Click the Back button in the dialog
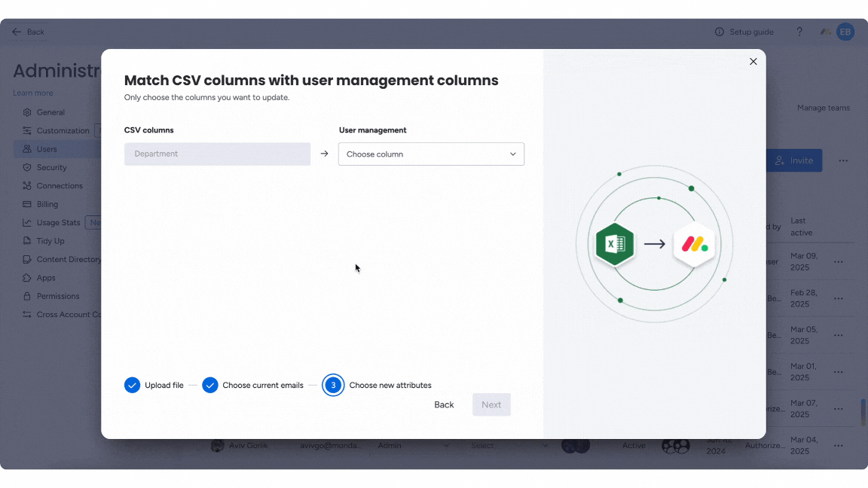 click(x=444, y=404)
